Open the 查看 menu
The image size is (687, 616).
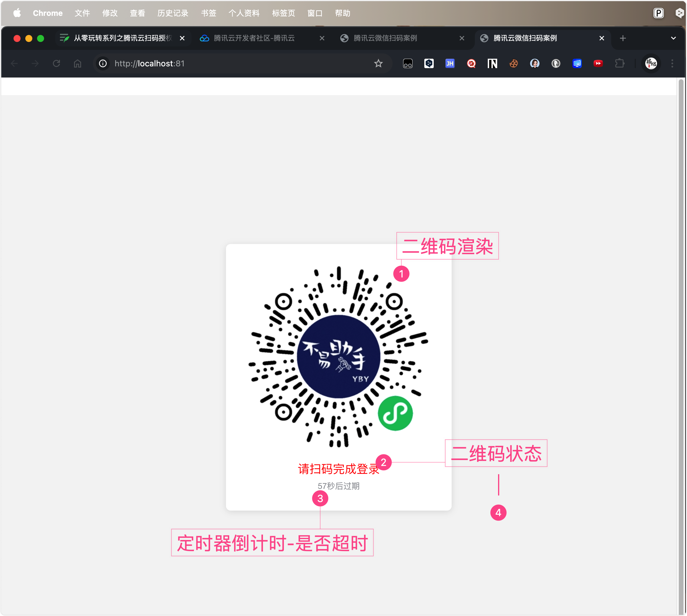(138, 13)
